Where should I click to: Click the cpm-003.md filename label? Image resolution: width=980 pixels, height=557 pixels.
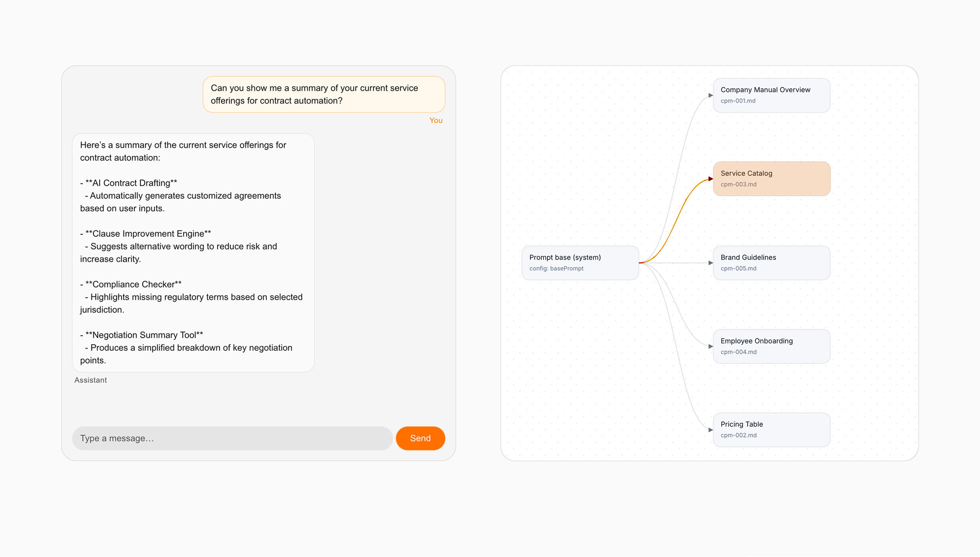point(738,184)
